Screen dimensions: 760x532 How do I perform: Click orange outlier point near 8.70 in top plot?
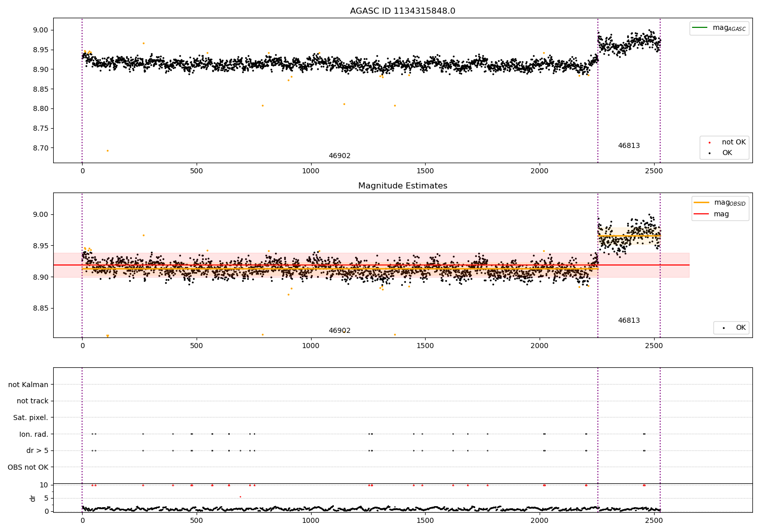tap(107, 150)
